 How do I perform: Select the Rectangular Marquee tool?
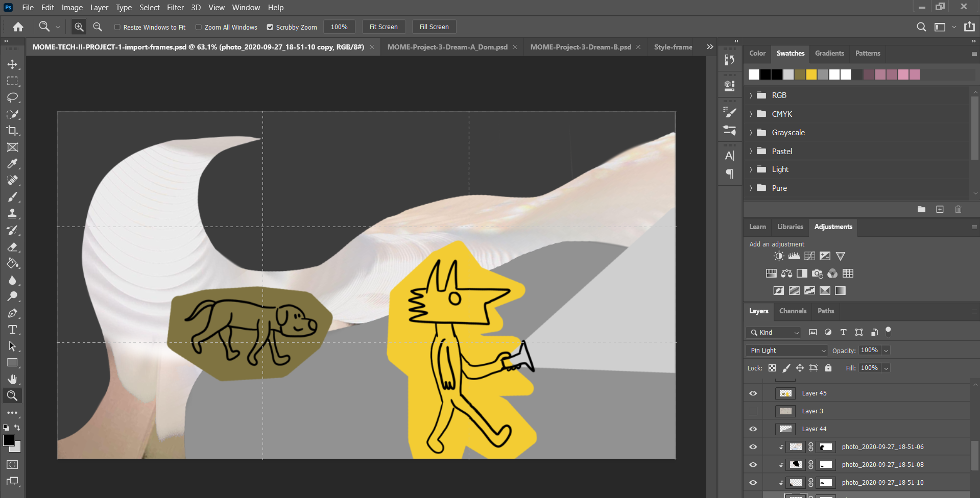(13, 81)
